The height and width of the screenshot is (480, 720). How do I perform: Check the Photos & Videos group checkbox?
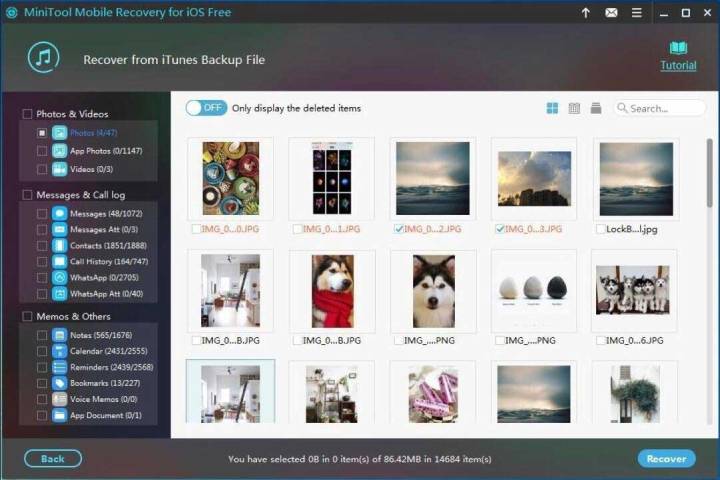pyautogui.click(x=28, y=114)
